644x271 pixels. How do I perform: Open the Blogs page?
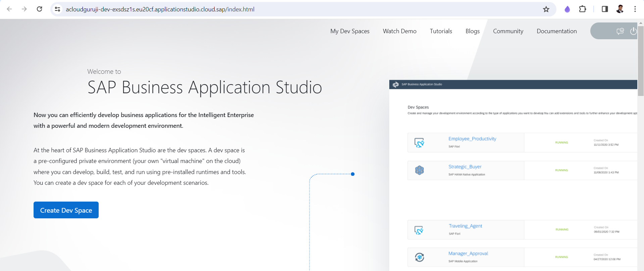pyautogui.click(x=472, y=31)
